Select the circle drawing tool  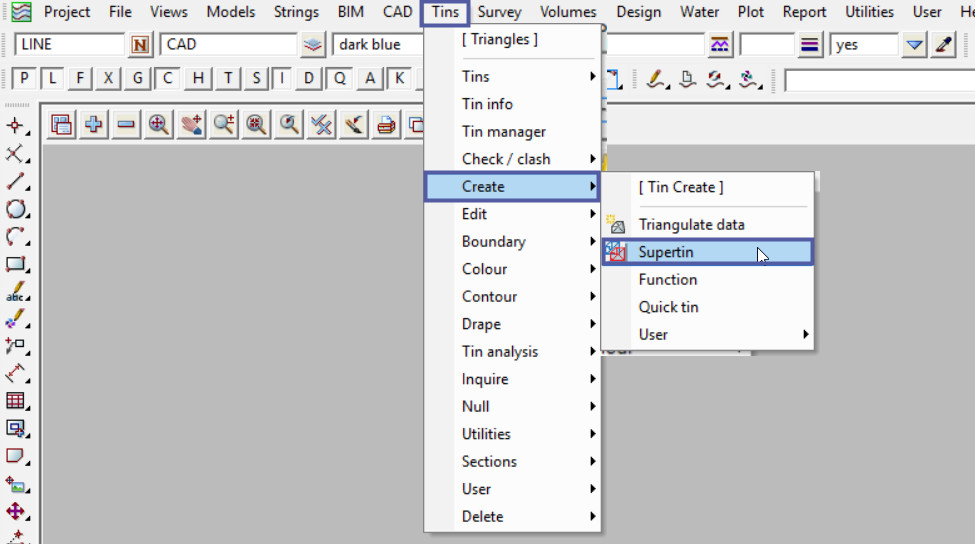16,209
